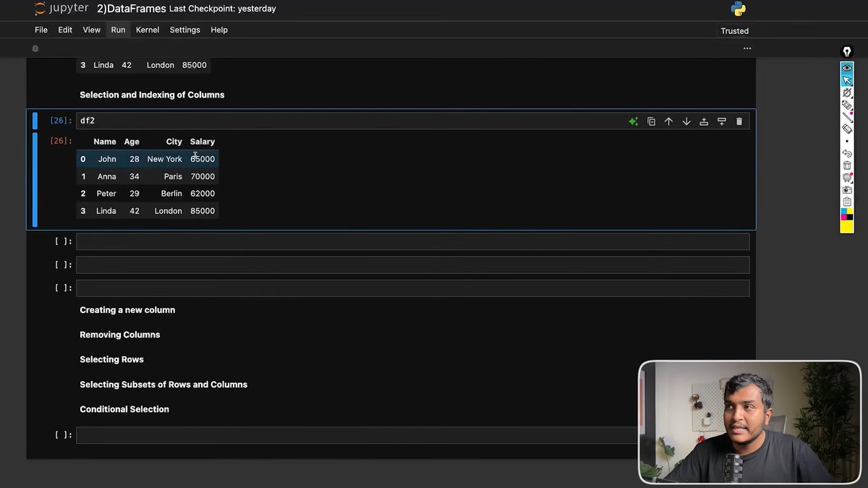Open the Edit menu
The height and width of the screenshot is (488, 868).
tap(65, 30)
